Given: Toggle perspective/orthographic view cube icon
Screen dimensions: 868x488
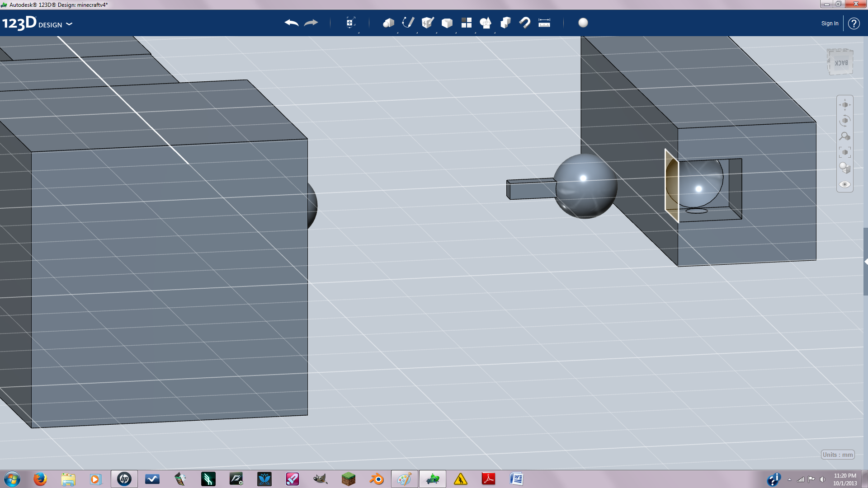Looking at the screenshot, I should [x=845, y=168].
